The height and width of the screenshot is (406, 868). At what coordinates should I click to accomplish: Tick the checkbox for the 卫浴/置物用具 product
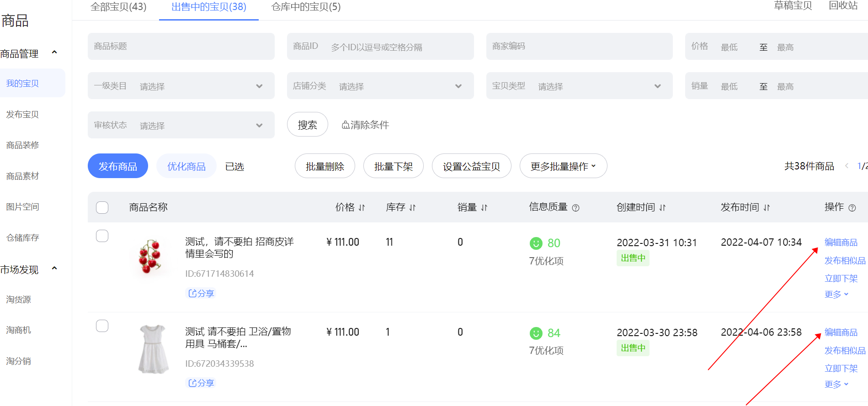pos(102,326)
